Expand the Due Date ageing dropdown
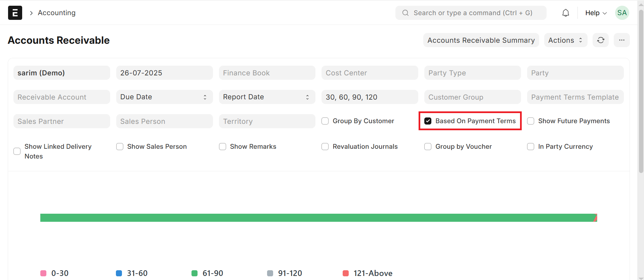Viewport: 644px width, 280px height. pos(164,97)
